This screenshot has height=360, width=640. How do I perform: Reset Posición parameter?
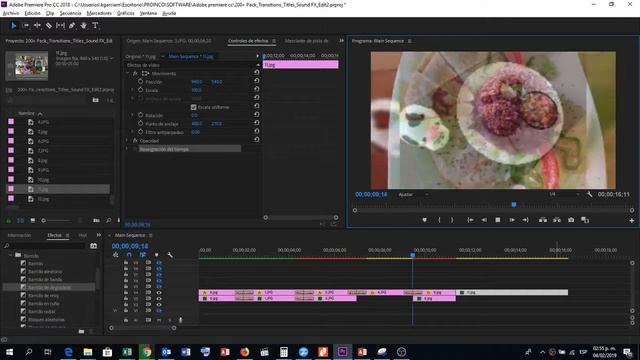[256, 81]
